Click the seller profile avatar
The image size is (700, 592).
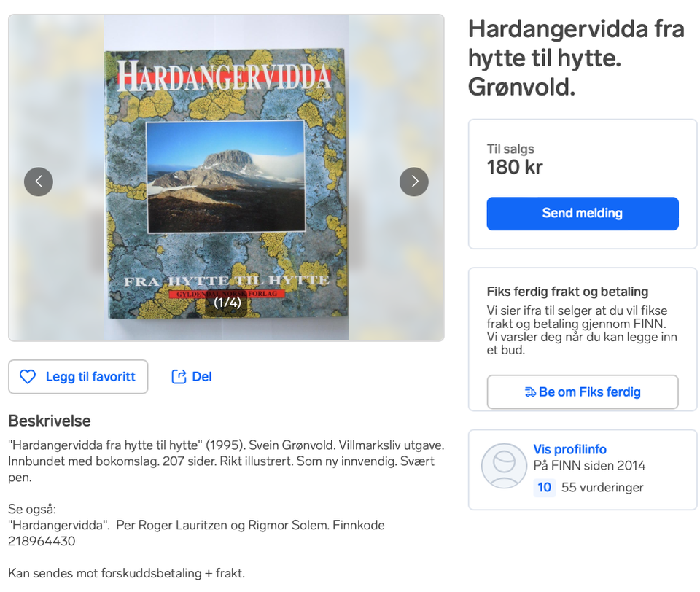pos(504,466)
